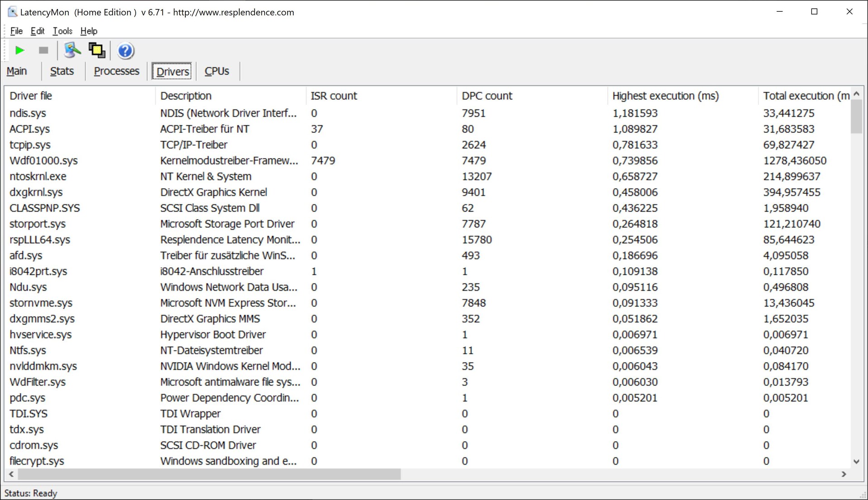868x500 pixels.
Task: Click the gray stop monitor button
Action: [43, 50]
